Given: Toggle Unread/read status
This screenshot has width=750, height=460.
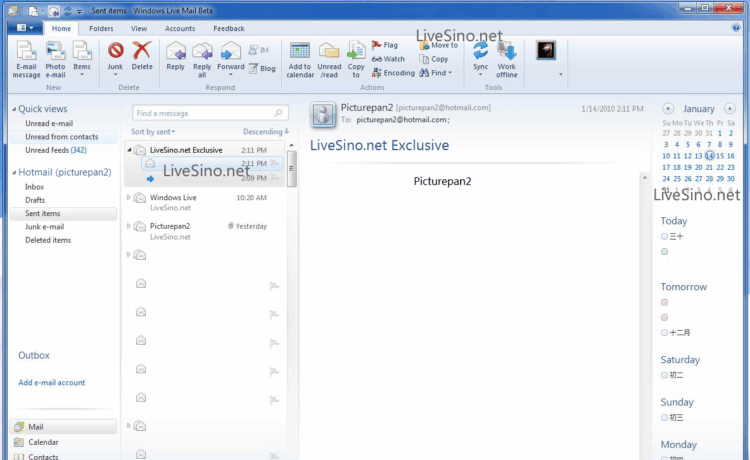Looking at the screenshot, I should (x=329, y=60).
